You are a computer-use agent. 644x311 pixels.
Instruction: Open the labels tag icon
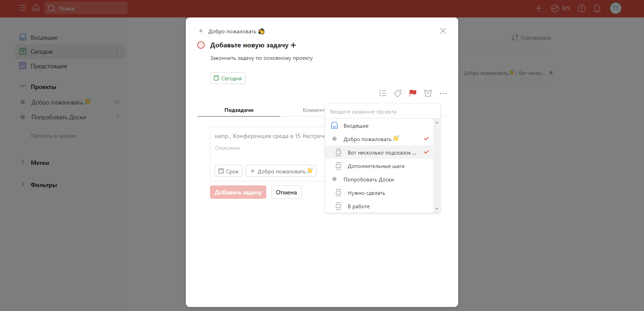point(398,93)
